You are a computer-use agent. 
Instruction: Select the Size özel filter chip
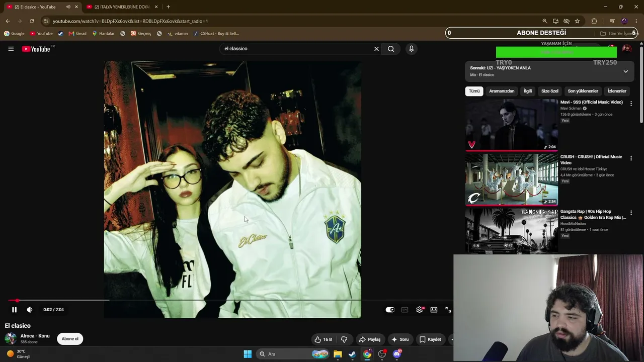click(x=550, y=91)
